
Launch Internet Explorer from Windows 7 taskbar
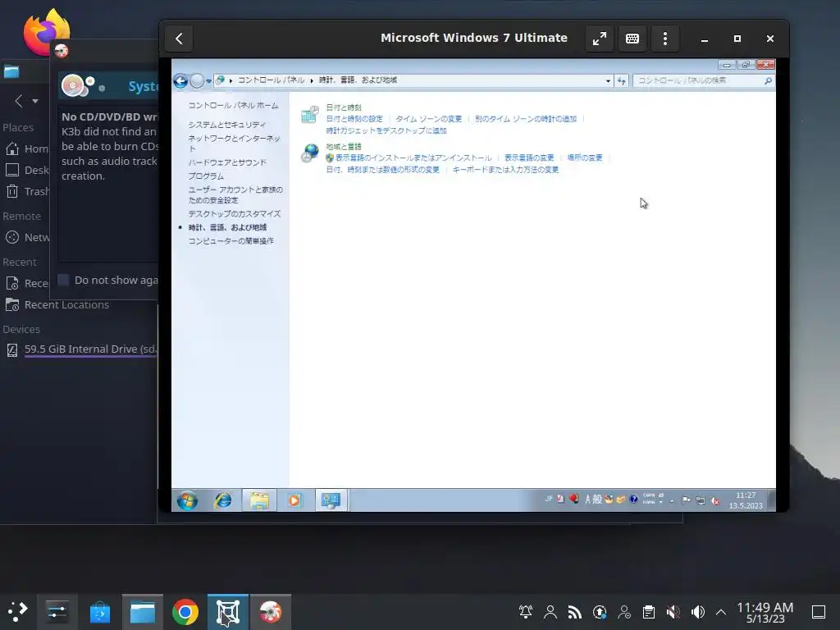(x=223, y=500)
